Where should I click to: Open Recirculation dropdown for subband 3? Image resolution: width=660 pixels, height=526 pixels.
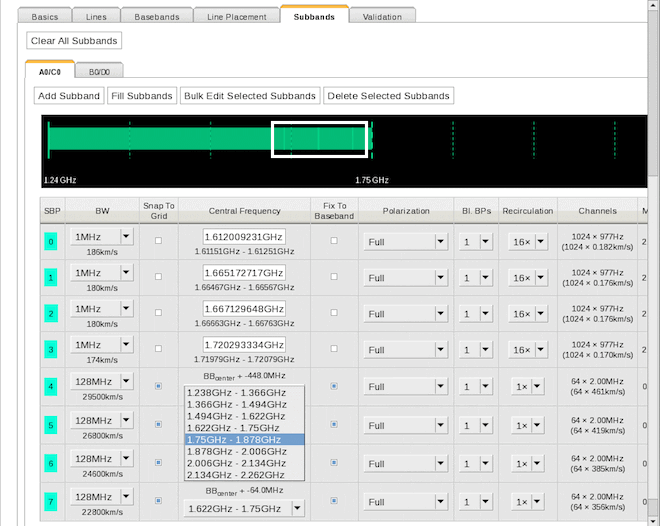click(x=541, y=350)
